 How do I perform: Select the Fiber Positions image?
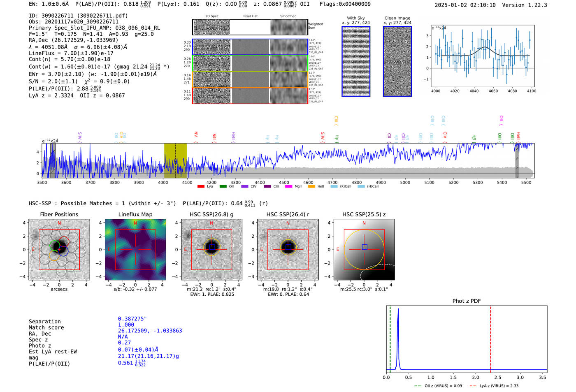(x=59, y=250)
